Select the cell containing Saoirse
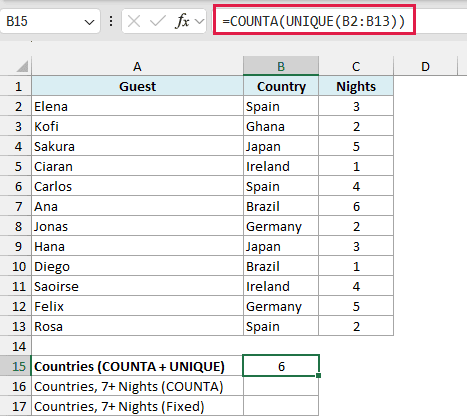 pyautogui.click(x=137, y=286)
